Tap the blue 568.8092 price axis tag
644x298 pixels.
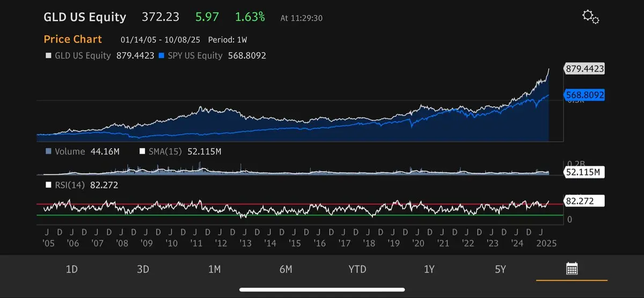584,95
